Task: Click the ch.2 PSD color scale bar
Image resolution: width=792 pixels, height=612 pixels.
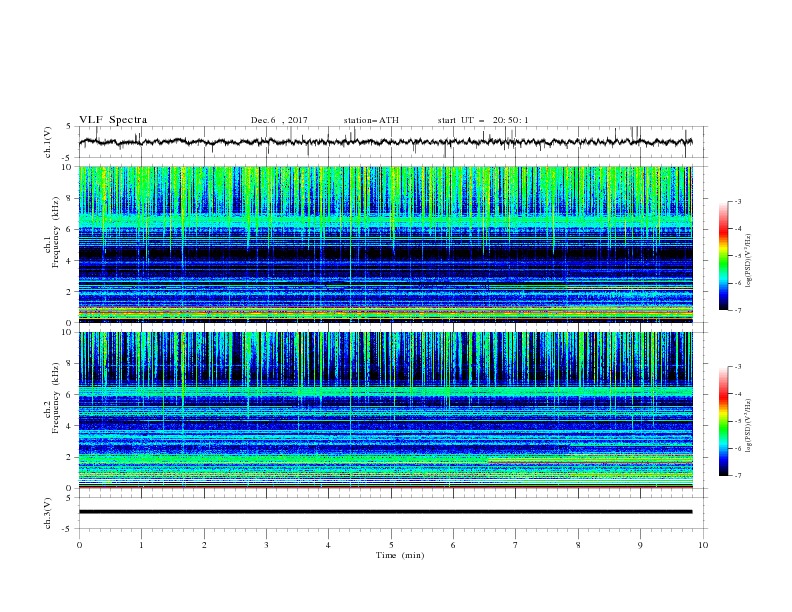Action: pyautogui.click(x=723, y=421)
